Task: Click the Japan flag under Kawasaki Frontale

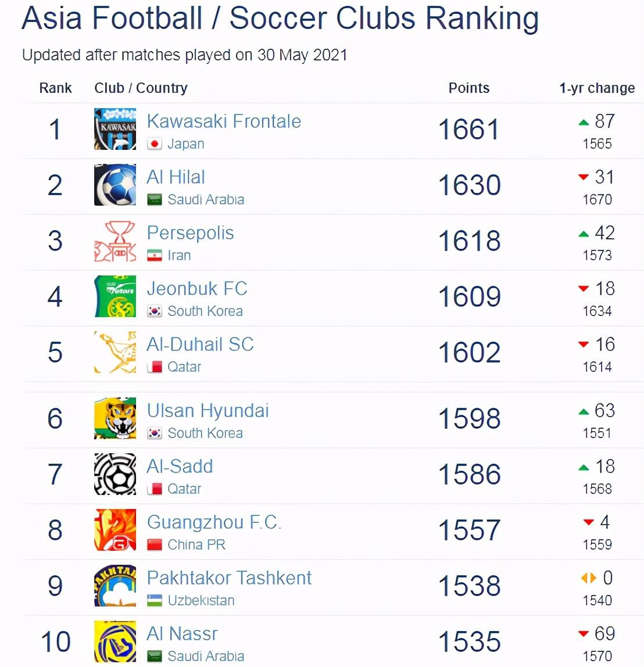Action: point(154,144)
